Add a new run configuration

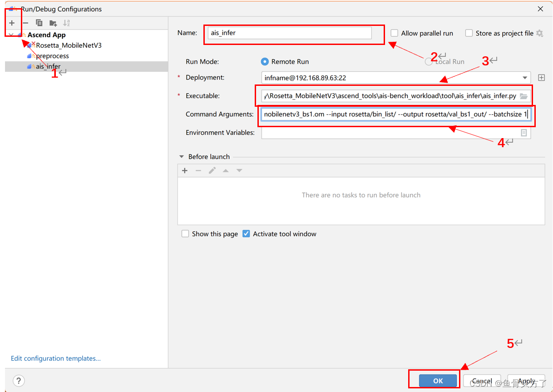[12, 23]
